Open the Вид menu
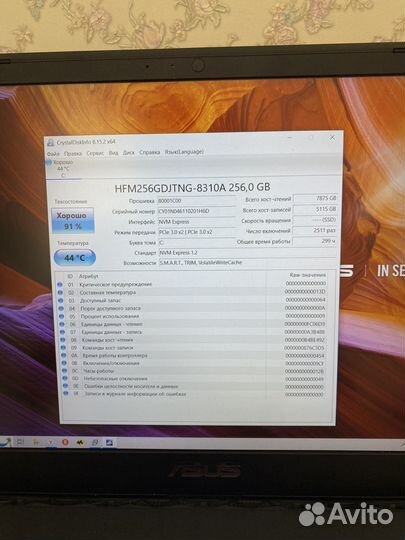The width and height of the screenshot is (405, 540). click(x=114, y=153)
